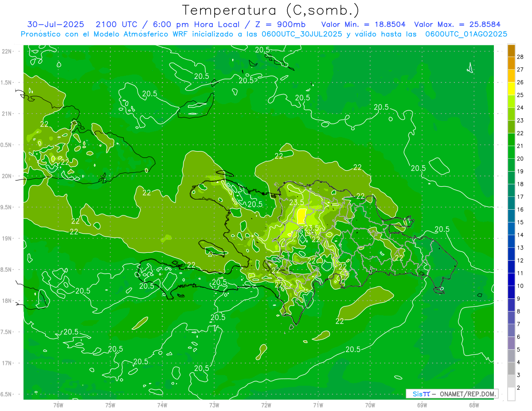Image resolution: width=532 pixels, height=411 pixels.
Task: Click the '17N' latitude axis label
Action: click(x=7, y=364)
